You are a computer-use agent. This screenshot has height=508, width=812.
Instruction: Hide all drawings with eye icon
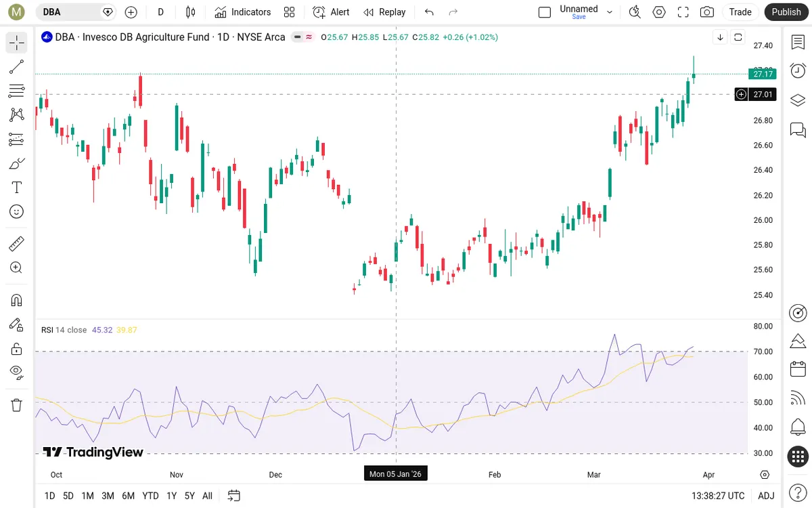coord(17,373)
